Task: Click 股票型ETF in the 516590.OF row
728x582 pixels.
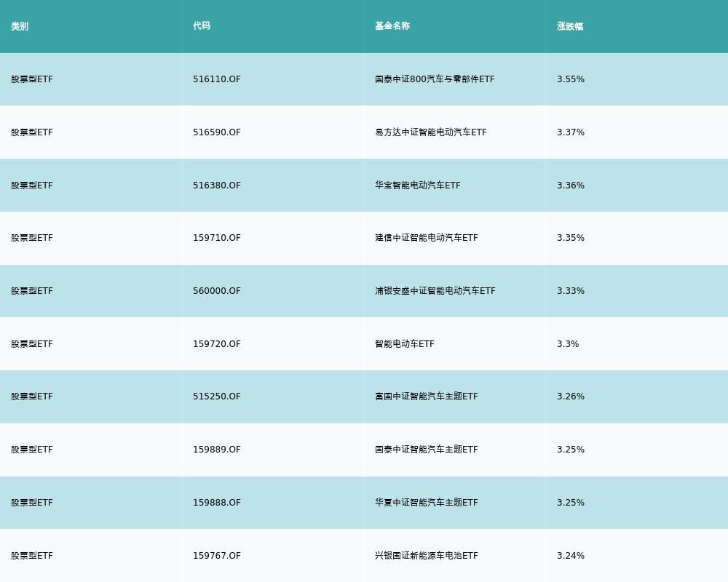Action: click(32, 132)
